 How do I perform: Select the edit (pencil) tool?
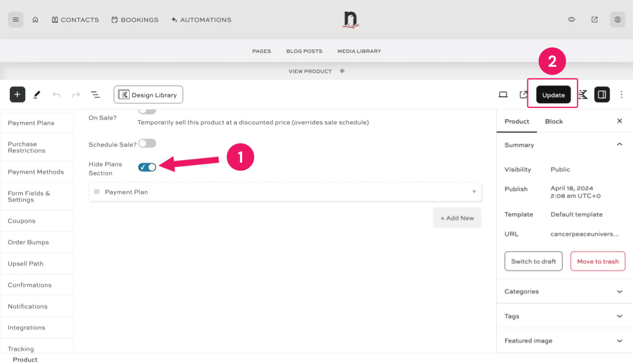(37, 94)
